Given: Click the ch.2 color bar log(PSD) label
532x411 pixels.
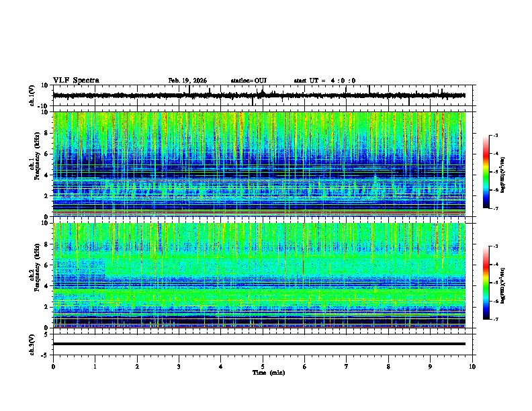Looking at the screenshot, I should (503, 286).
